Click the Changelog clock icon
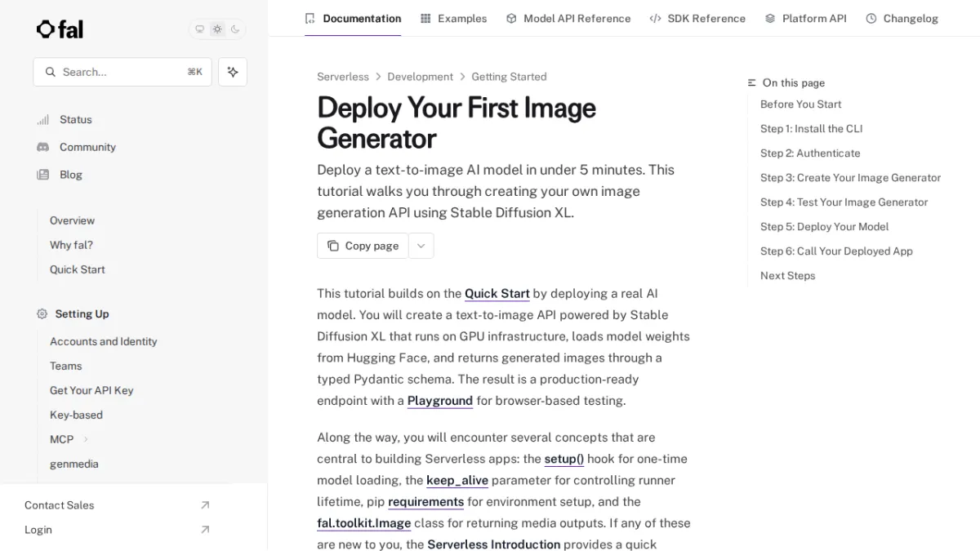 (x=871, y=18)
